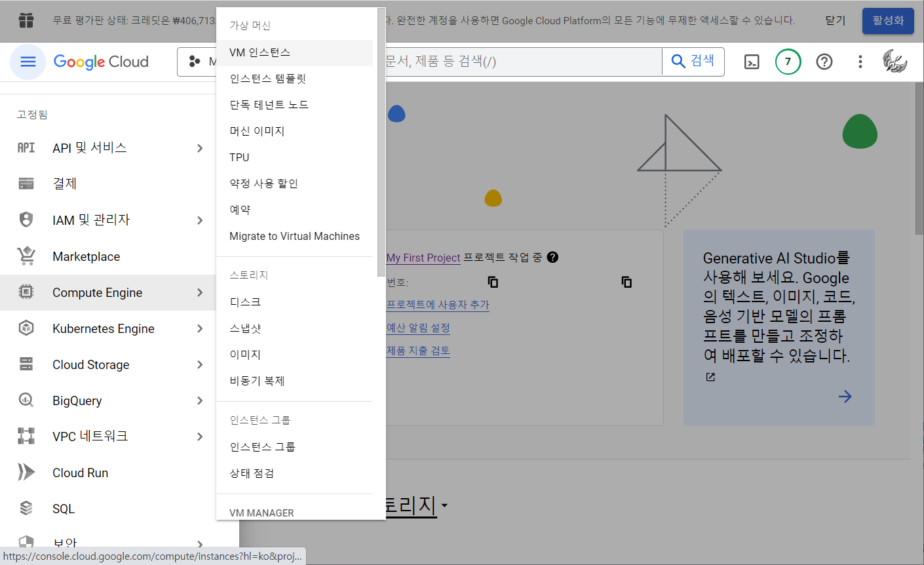Image resolution: width=924 pixels, height=565 pixels.
Task: Click the Google Cloud logo
Action: 101,62
